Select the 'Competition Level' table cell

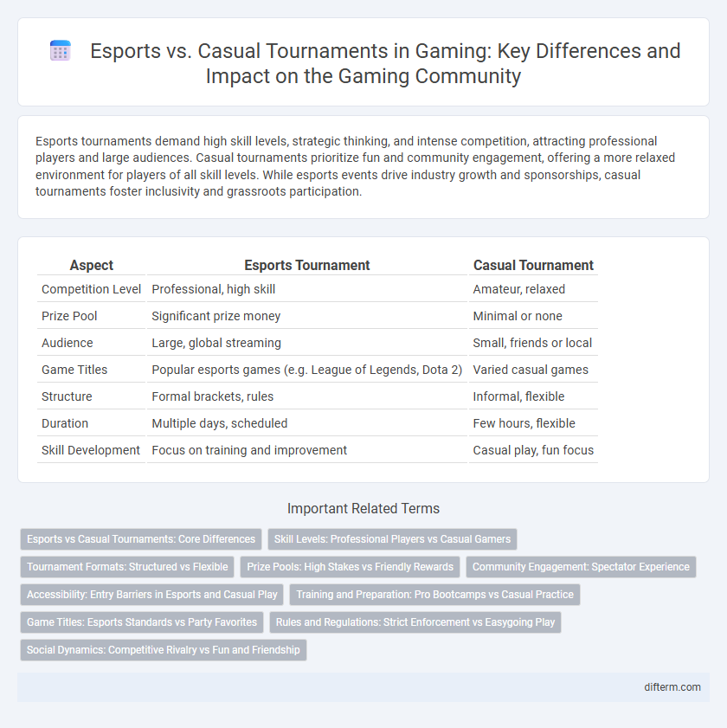(x=92, y=289)
